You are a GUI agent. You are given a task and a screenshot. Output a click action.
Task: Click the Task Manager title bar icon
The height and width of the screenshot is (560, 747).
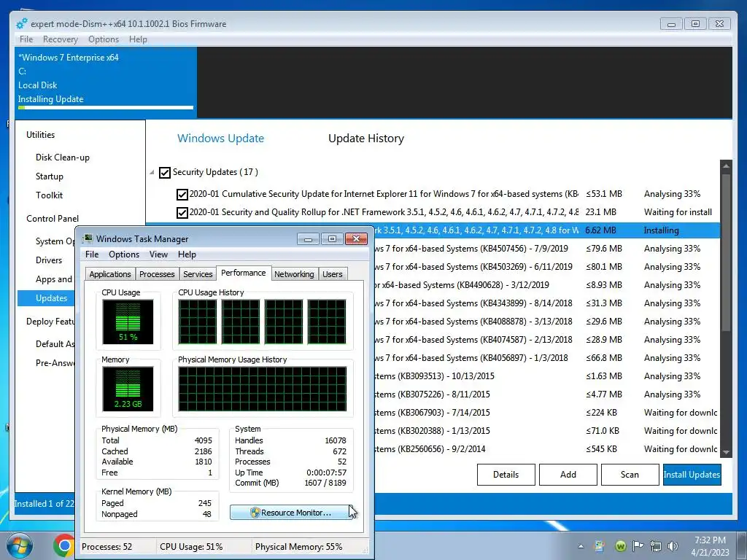tap(88, 238)
